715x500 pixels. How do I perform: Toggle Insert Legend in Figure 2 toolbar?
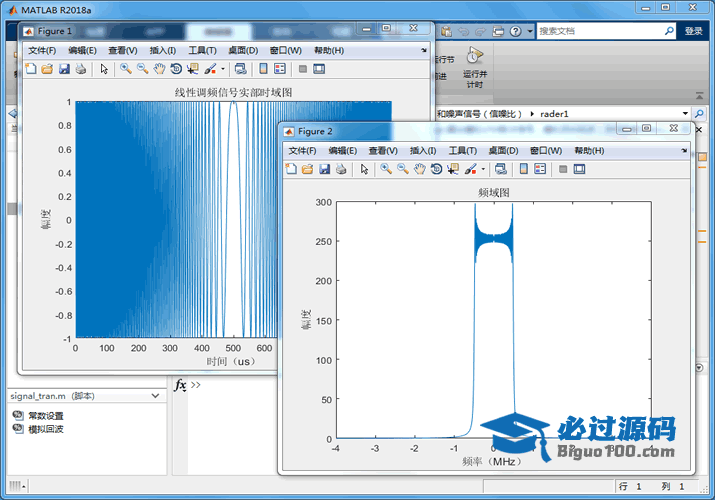tap(540, 169)
